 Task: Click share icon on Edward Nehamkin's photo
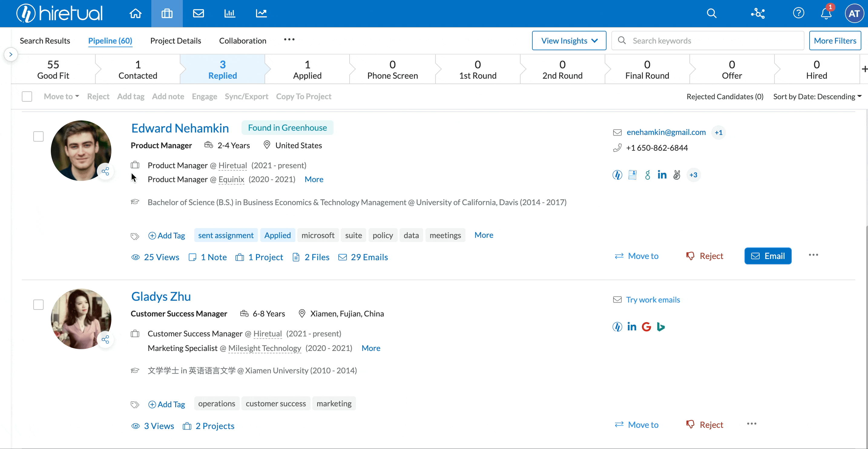click(x=105, y=171)
